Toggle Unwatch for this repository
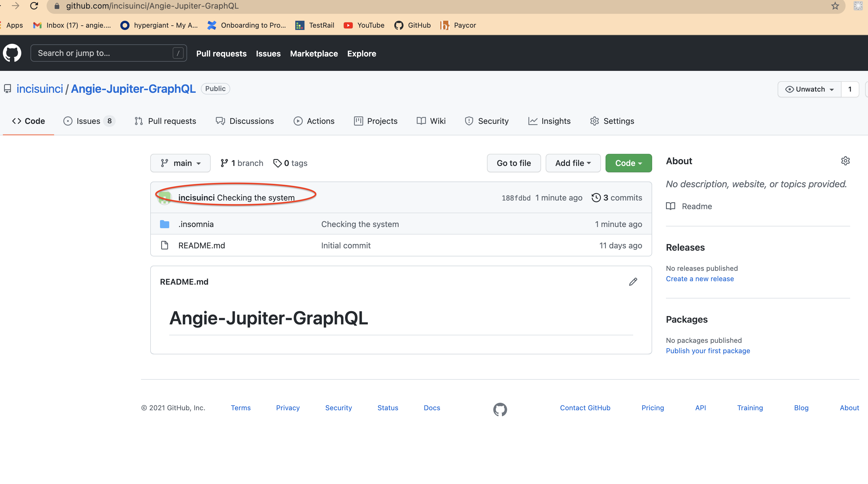Screen dimensions: 868x484 pyautogui.click(x=809, y=89)
